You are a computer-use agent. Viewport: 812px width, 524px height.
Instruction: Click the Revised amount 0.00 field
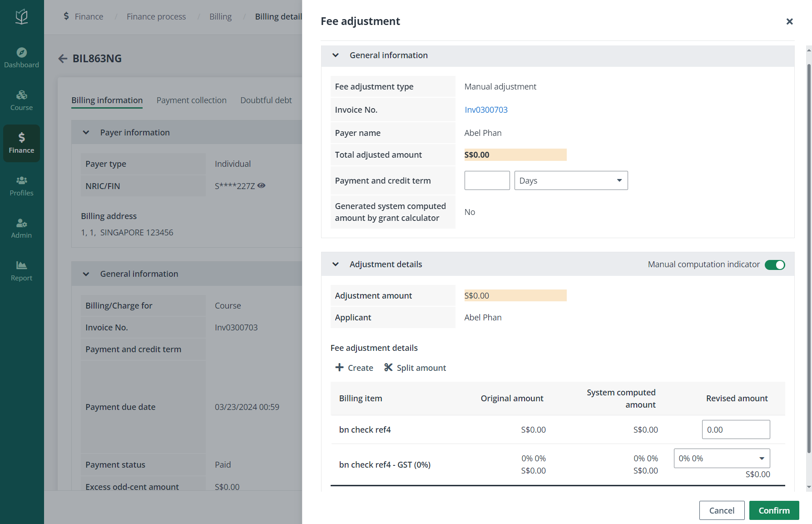[736, 429]
